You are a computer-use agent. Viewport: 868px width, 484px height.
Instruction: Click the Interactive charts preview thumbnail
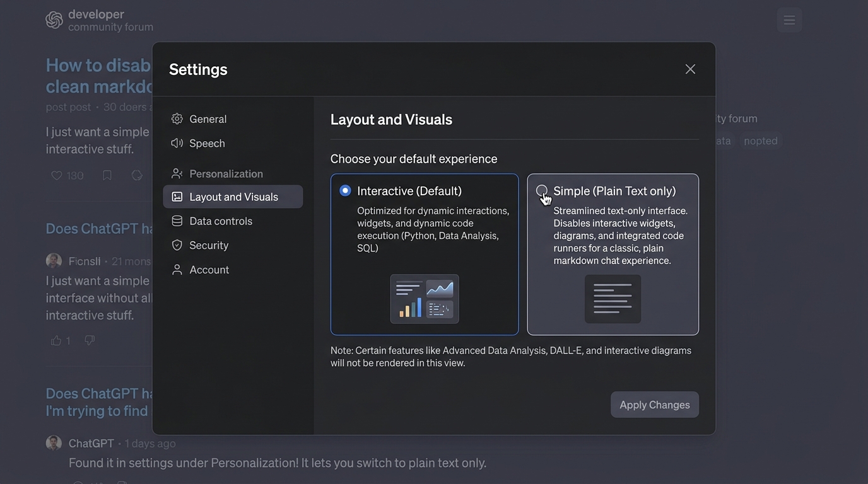[425, 299]
